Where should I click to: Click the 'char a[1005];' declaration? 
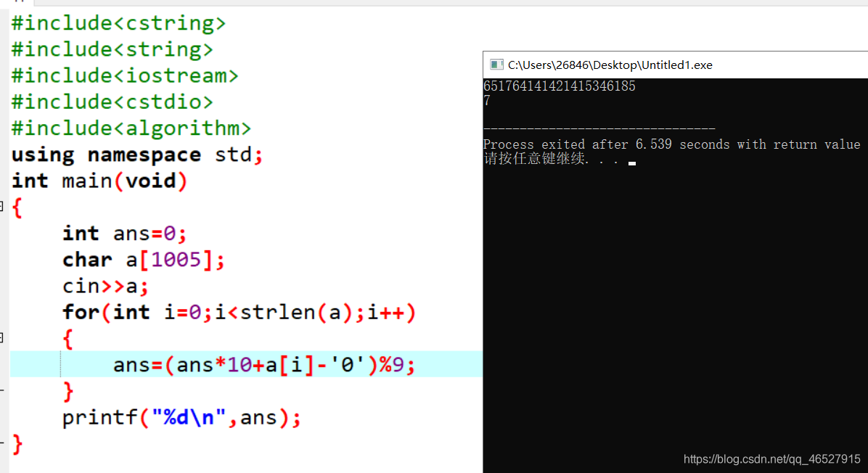click(144, 260)
